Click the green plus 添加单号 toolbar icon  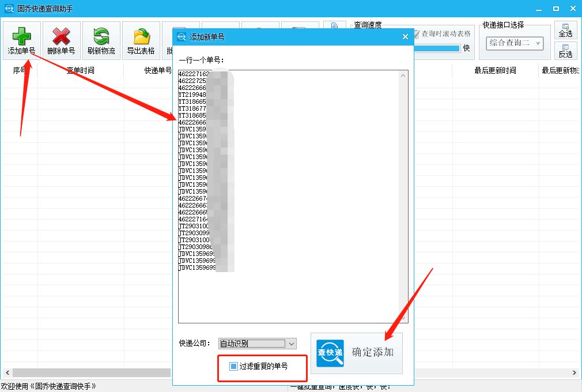pyautogui.click(x=21, y=36)
